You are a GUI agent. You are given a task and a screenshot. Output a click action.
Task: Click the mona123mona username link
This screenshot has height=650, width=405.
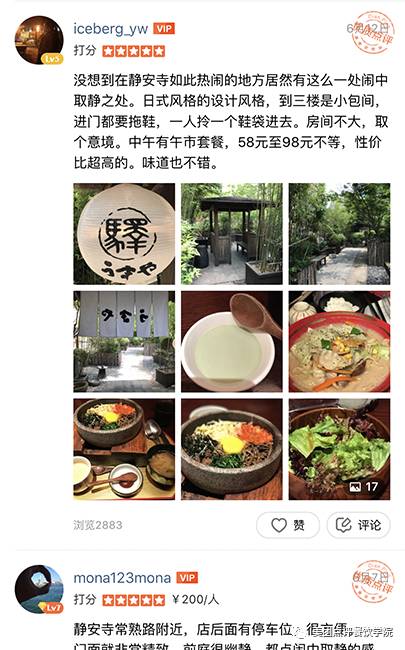[x=122, y=578]
